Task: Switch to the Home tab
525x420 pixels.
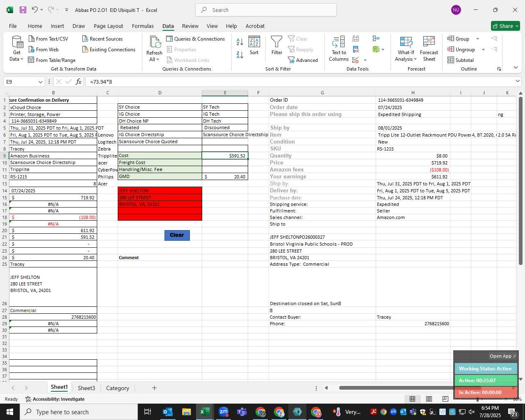Action: (x=35, y=26)
